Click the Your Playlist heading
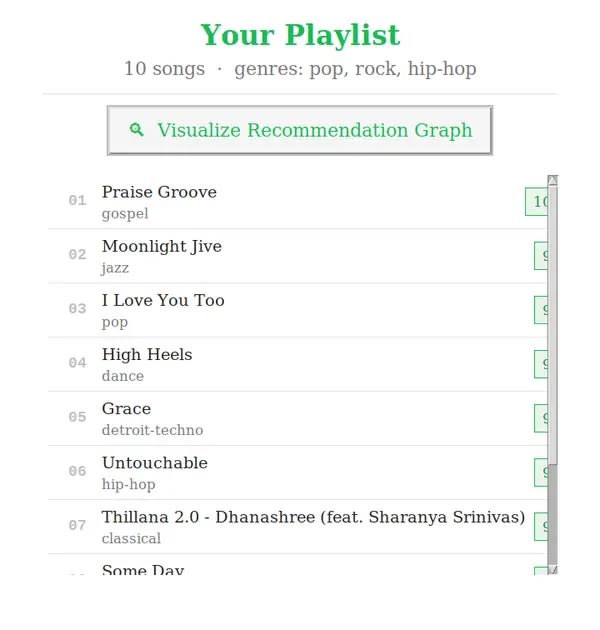Screen dimensions: 600x630 300,35
